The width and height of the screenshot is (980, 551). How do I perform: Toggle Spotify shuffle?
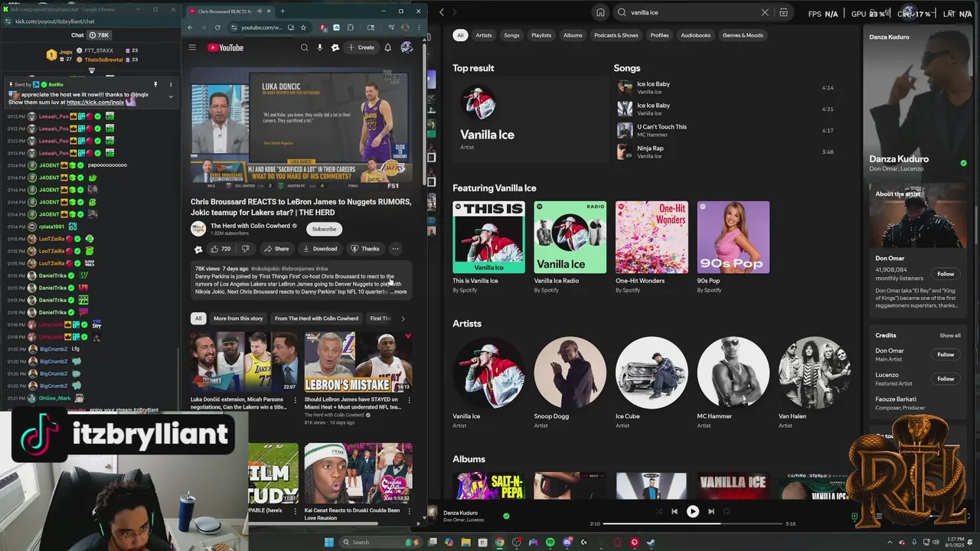(658, 511)
